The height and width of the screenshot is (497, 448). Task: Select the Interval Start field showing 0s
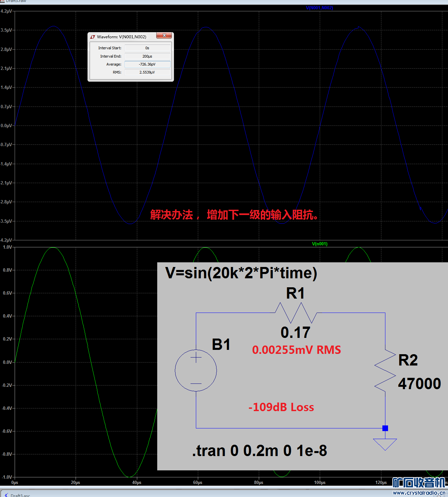pos(147,48)
